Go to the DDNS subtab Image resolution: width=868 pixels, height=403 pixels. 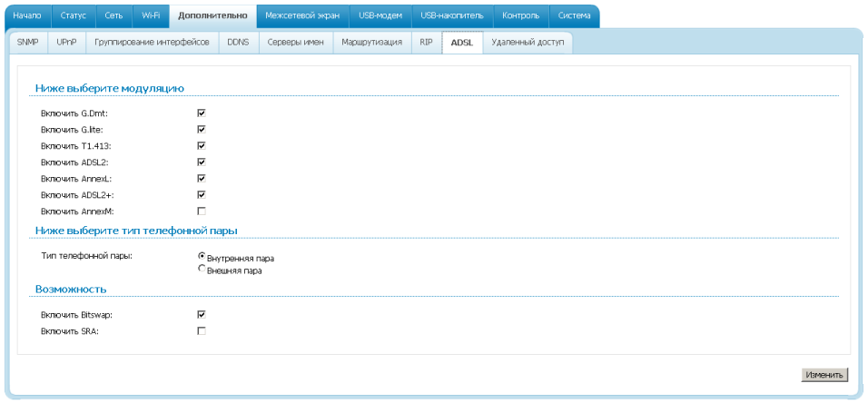click(238, 43)
